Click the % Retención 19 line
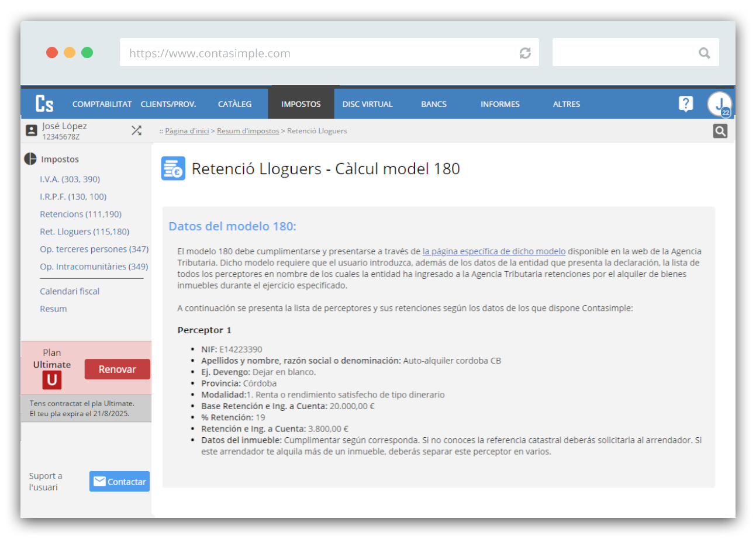Image resolution: width=756 pixels, height=543 pixels. [x=233, y=417]
